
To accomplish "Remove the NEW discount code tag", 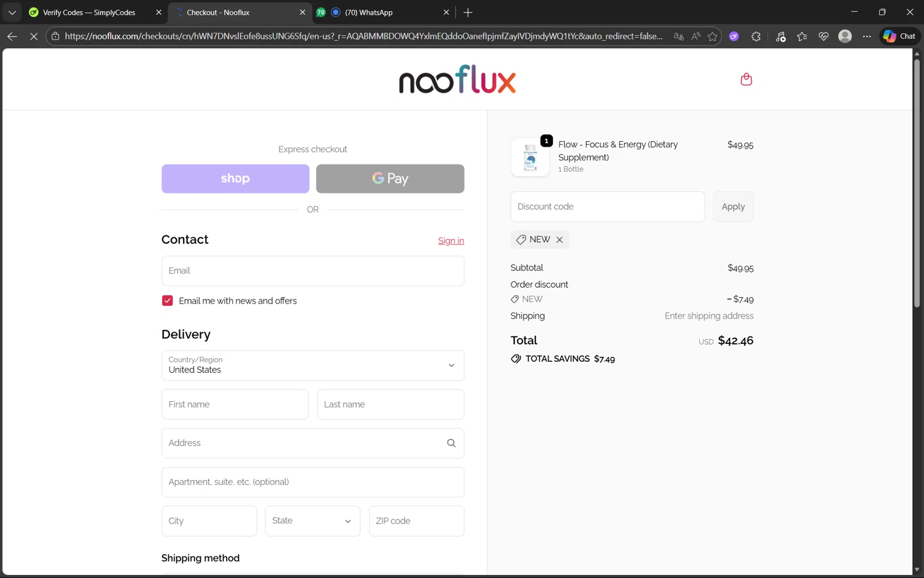I will pos(559,240).
